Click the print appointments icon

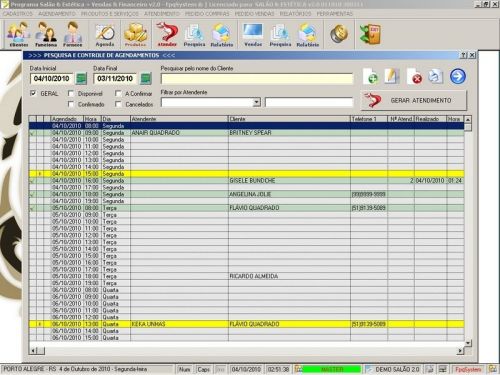[436, 76]
